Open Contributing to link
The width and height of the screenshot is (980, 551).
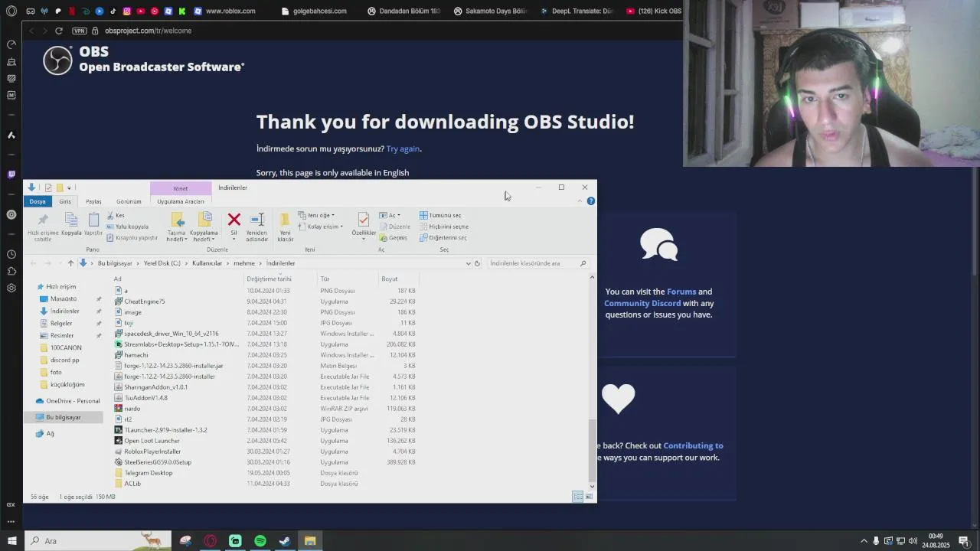[x=693, y=445]
